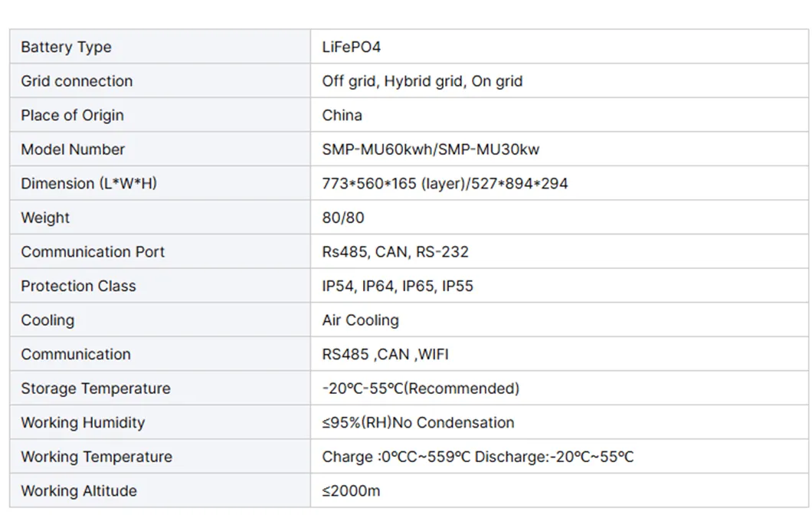
Task: Click the Protection Class label
Action: click(78, 286)
